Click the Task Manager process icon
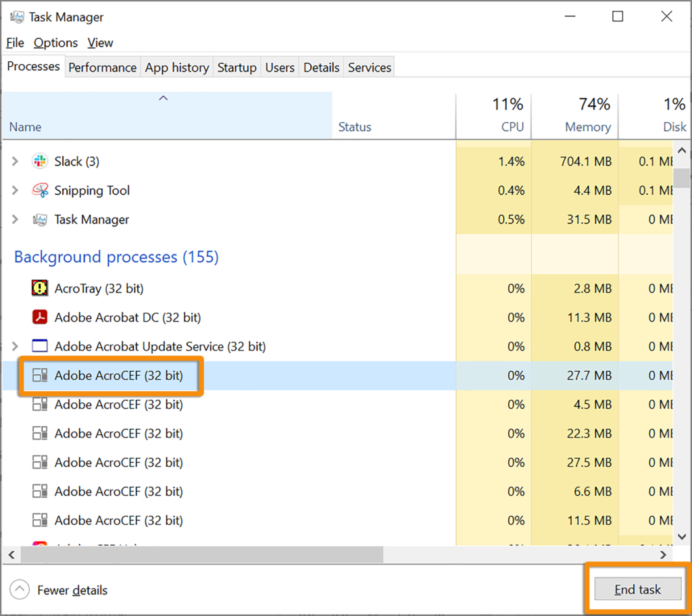Screen dimensions: 692x616 [41, 220]
